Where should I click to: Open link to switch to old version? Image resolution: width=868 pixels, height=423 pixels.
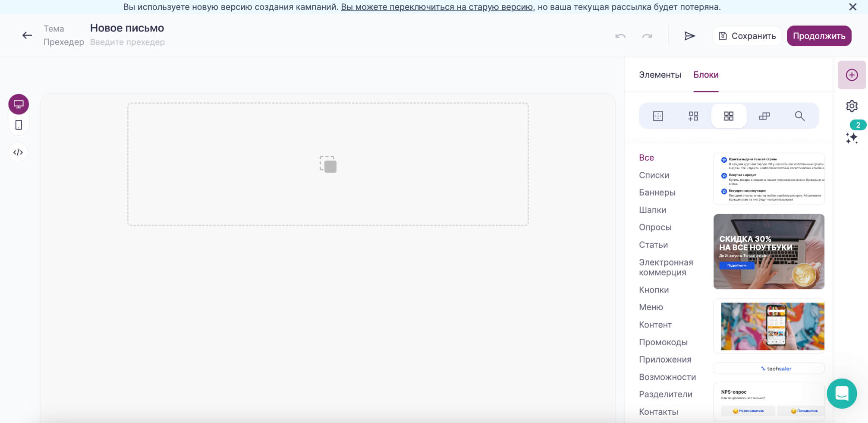(x=436, y=7)
